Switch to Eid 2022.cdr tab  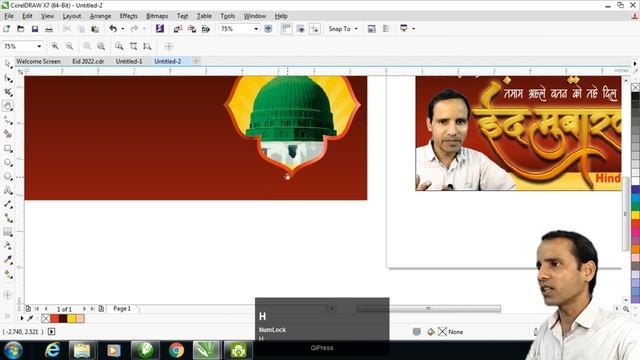point(88,61)
